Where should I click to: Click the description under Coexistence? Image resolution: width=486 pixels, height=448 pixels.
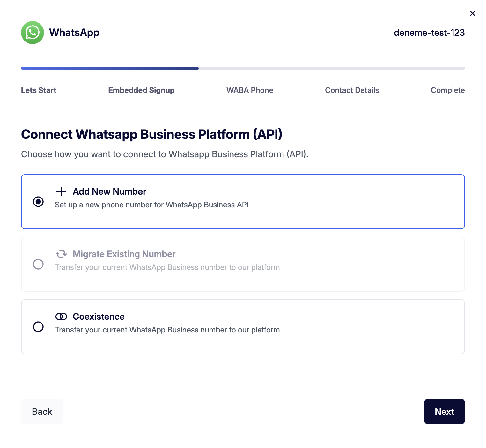click(167, 330)
